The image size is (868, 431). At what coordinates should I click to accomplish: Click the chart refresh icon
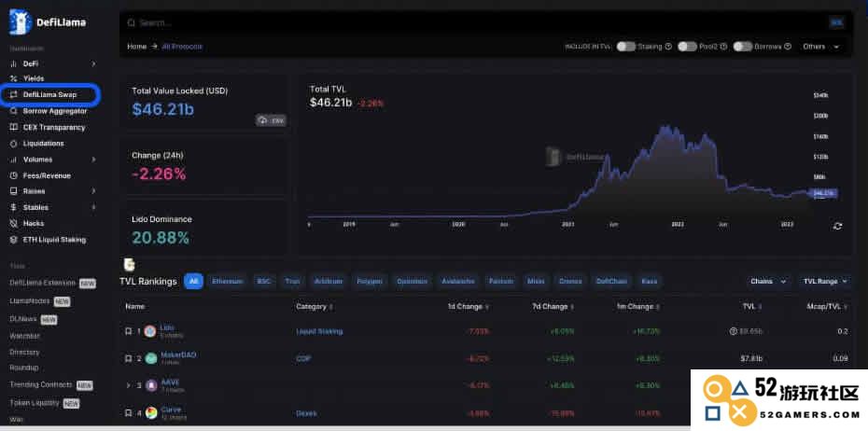pos(837,226)
